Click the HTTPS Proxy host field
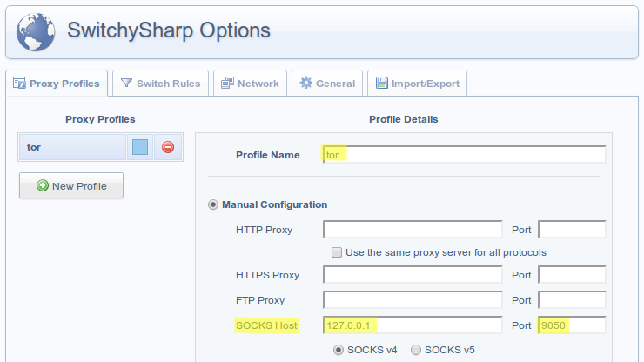644x362 pixels. (x=413, y=274)
